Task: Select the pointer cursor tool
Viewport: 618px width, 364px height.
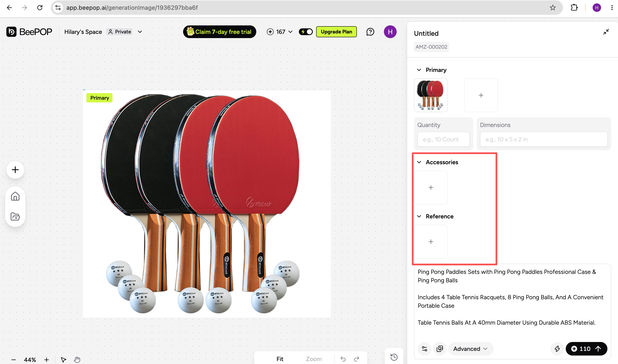Action: pyautogui.click(x=63, y=360)
